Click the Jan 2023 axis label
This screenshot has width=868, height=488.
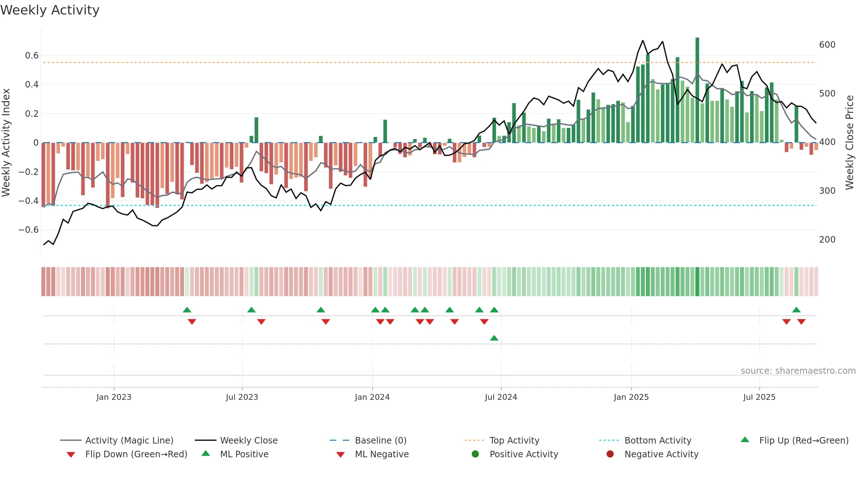point(114,397)
